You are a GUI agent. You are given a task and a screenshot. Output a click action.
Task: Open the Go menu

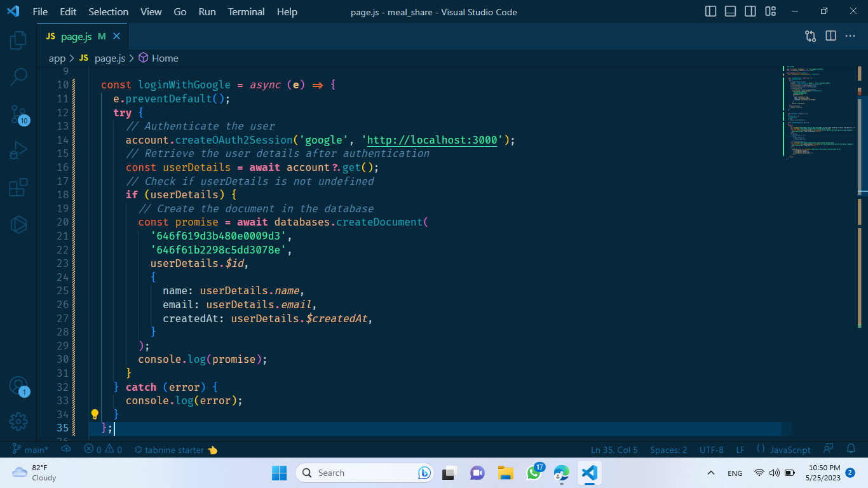click(x=180, y=11)
